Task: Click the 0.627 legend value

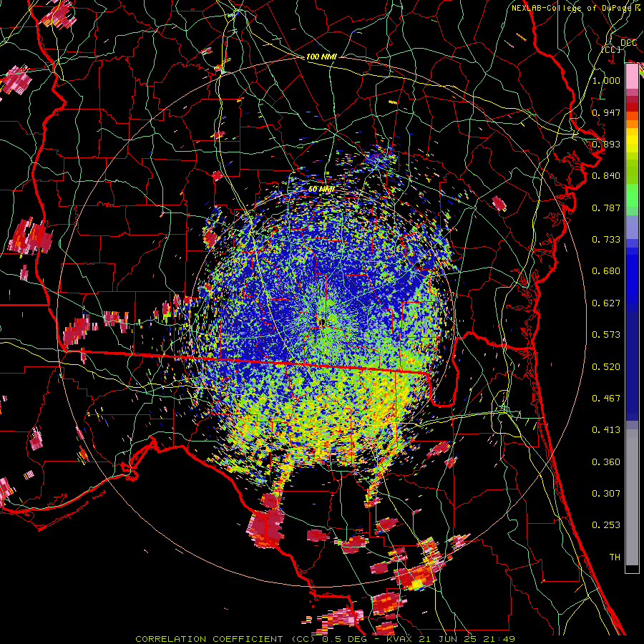Action: tap(606, 303)
